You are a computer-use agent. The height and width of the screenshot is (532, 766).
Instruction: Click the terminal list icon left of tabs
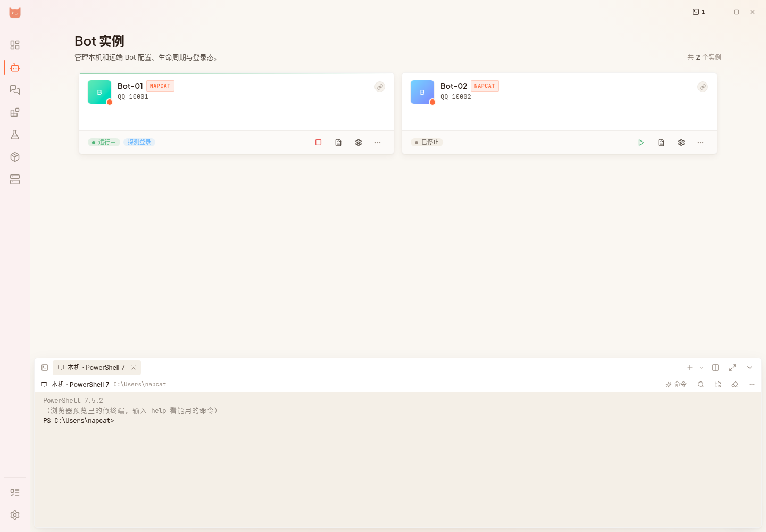tap(45, 368)
